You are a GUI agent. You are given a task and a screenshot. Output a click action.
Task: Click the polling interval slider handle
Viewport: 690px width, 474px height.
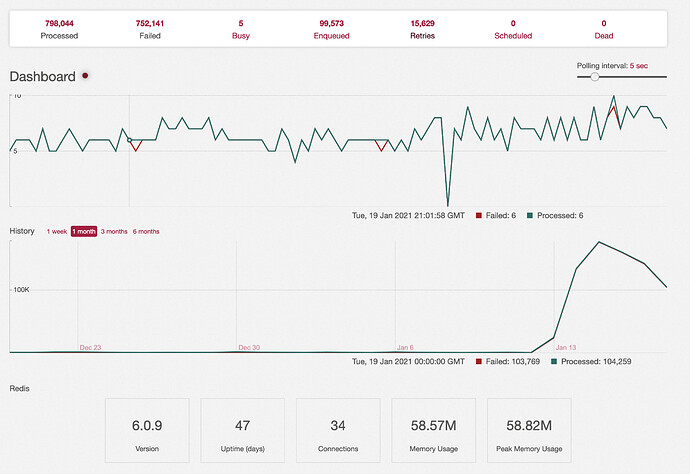pos(595,77)
